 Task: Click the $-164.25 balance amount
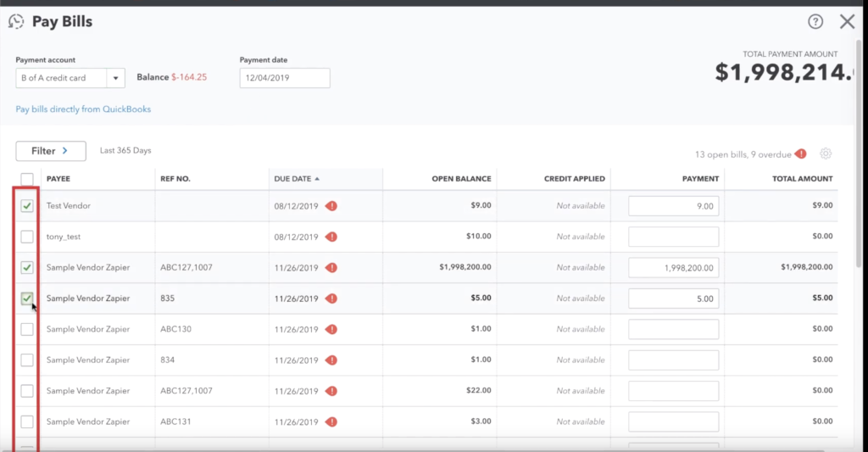189,77
